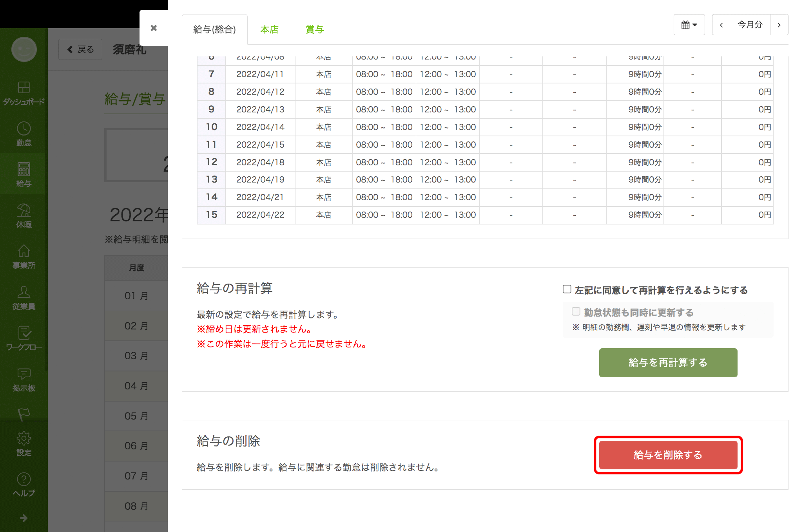Go to previous month with left chevron
803x532 pixels.
(x=721, y=25)
